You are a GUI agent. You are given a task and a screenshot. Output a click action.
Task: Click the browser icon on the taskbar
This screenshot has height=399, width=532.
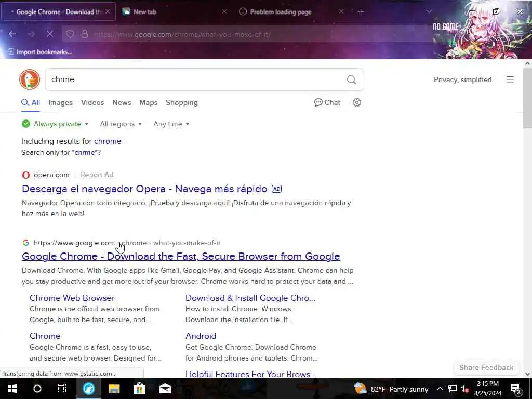tap(88, 389)
